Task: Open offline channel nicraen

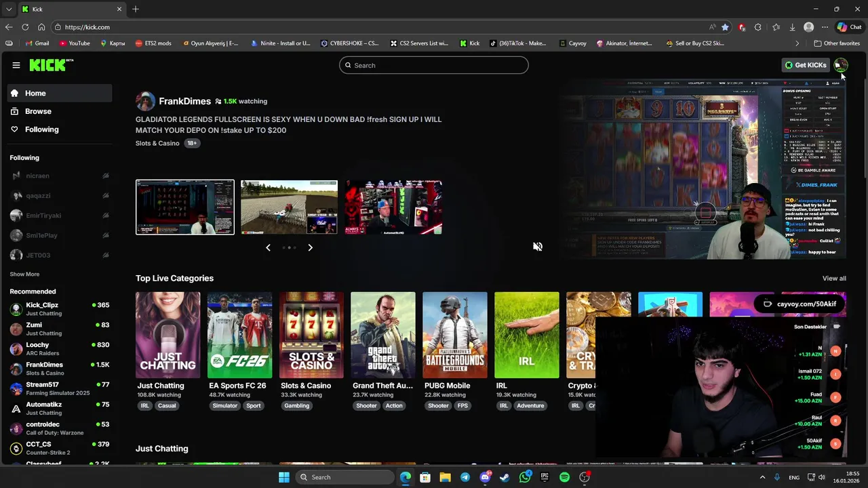Action: point(60,176)
